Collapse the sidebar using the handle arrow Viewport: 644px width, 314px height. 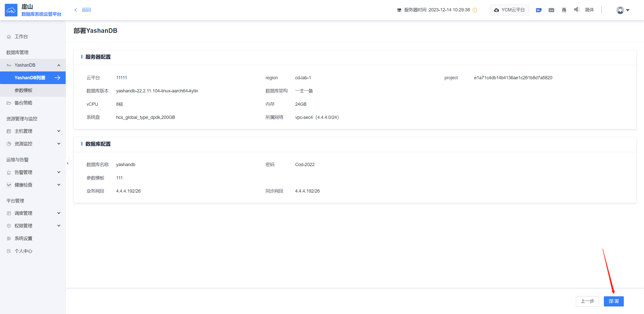67,163
